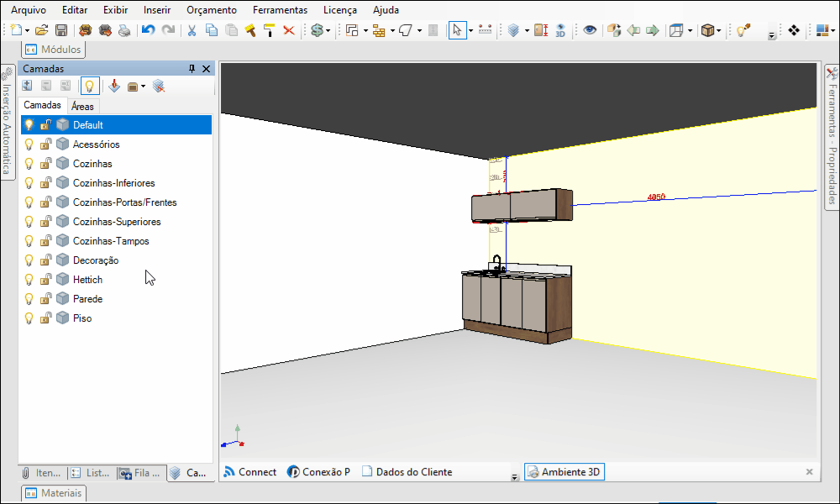This screenshot has width=840, height=504.
Task: Click the 3D view icon
Action: [x=560, y=30]
